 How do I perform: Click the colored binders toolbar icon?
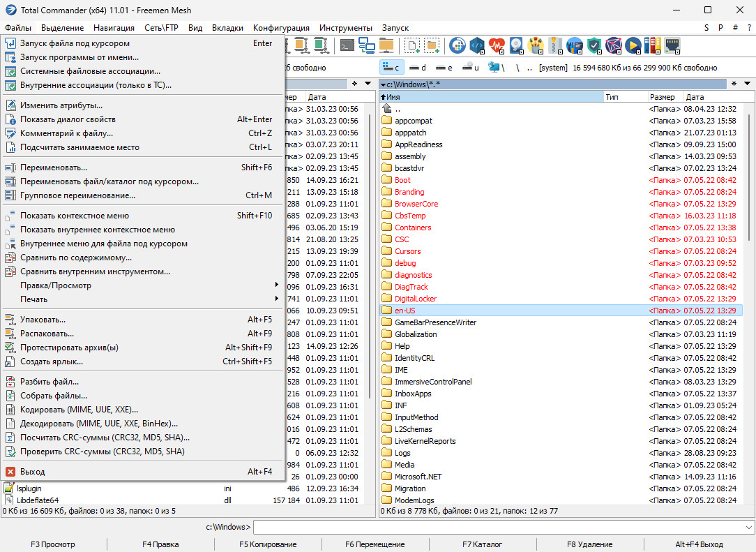pos(652,46)
